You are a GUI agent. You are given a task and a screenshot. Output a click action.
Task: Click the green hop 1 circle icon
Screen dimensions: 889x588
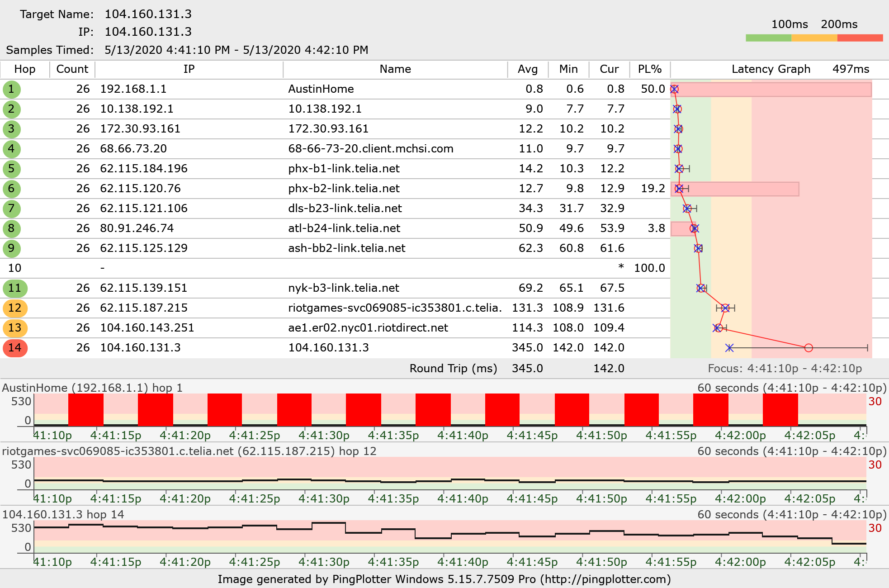[x=11, y=89]
